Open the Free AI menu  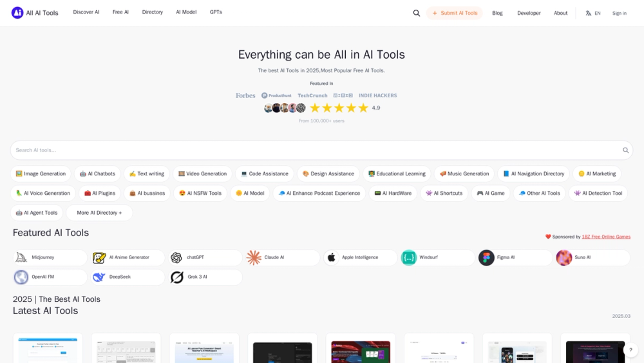pyautogui.click(x=121, y=12)
